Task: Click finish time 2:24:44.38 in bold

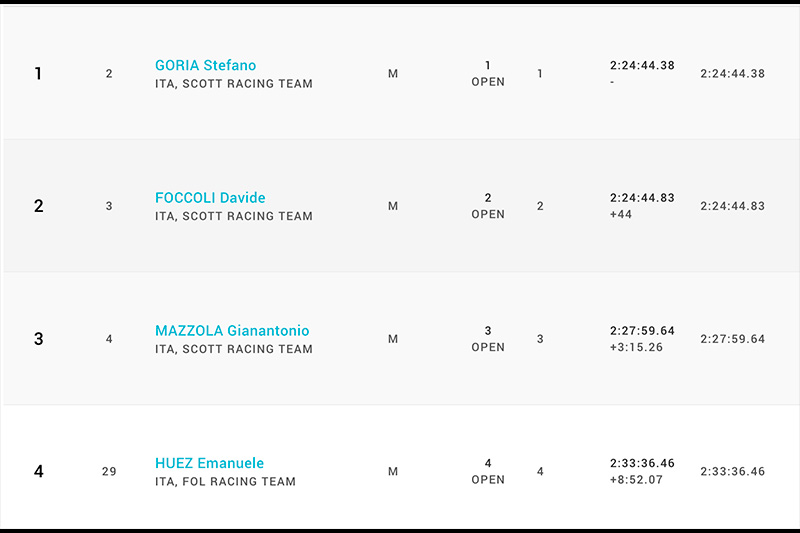Action: pyautogui.click(x=642, y=66)
